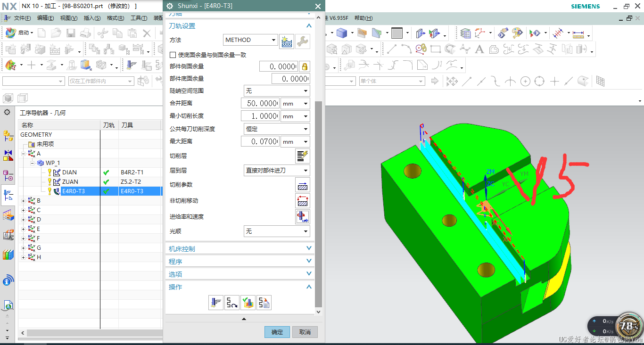Open the 最大距离 unit dropdown
Image resolution: width=644 pixels, height=345 pixels.
pyautogui.click(x=295, y=141)
